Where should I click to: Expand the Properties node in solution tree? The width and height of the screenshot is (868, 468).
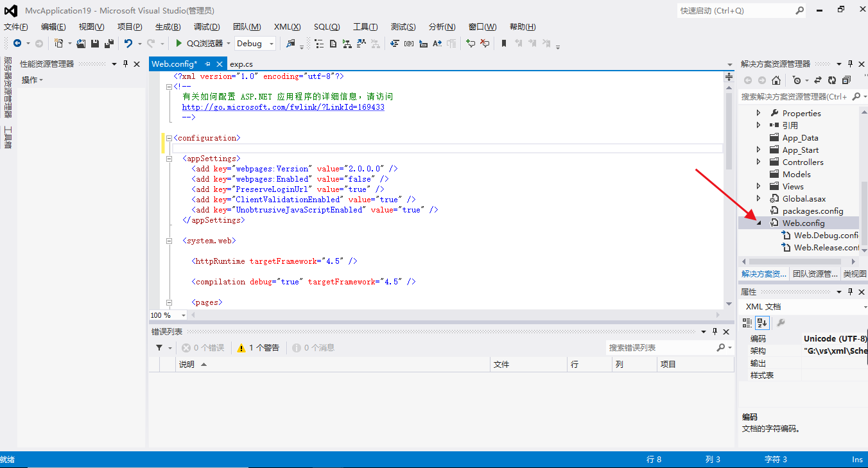pyautogui.click(x=758, y=113)
